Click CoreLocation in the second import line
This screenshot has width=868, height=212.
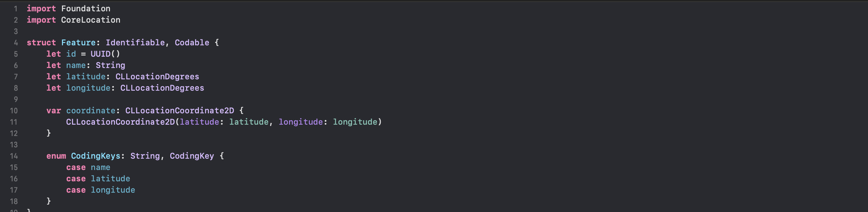[x=90, y=20]
